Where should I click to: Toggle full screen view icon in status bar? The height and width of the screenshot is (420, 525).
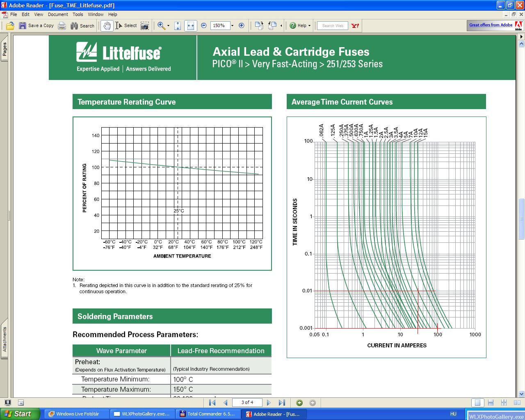[7, 403]
